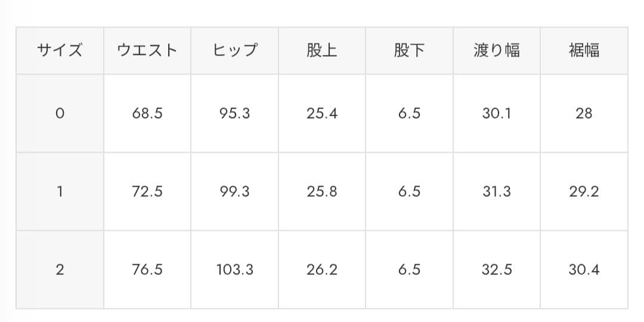The height and width of the screenshot is (322, 644).
Task: Select hem width value 30.4
Action: pos(584,270)
